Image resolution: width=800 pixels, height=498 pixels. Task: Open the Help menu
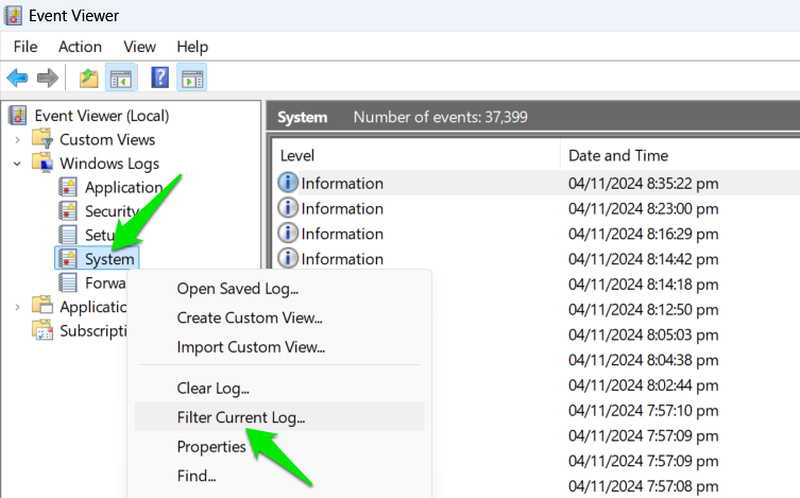click(x=192, y=47)
